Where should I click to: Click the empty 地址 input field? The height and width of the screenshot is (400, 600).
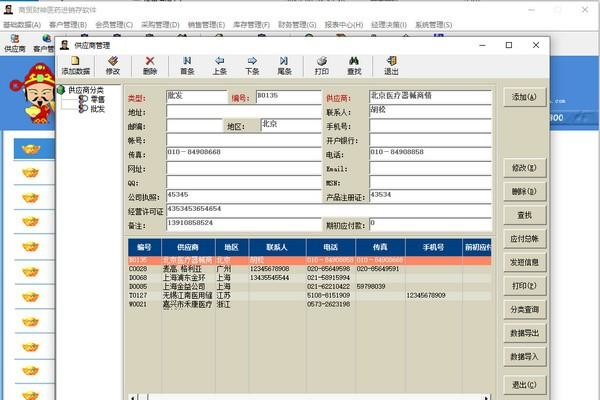pyautogui.click(x=244, y=111)
